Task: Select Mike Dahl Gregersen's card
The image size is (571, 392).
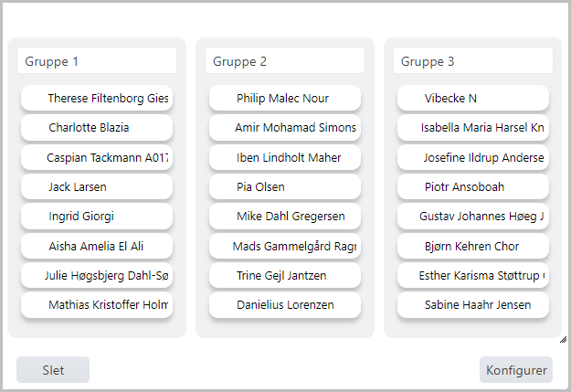Action: [285, 217]
